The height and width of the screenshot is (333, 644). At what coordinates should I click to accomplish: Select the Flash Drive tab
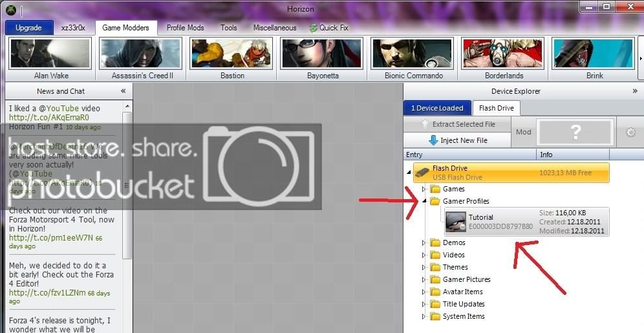(496, 108)
